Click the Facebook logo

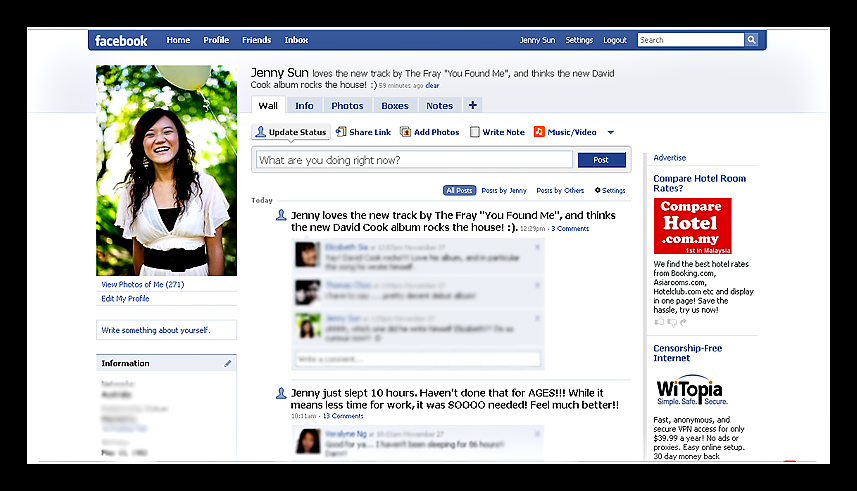coord(121,40)
